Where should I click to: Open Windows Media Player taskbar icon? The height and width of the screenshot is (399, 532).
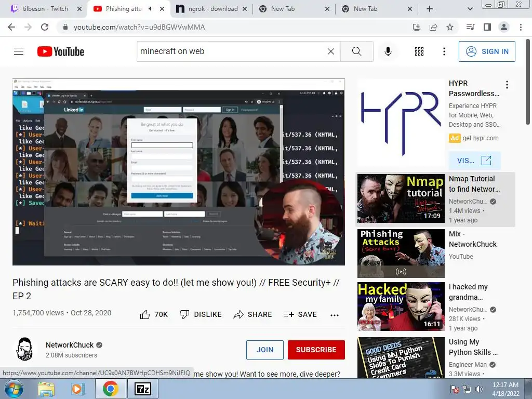77,389
